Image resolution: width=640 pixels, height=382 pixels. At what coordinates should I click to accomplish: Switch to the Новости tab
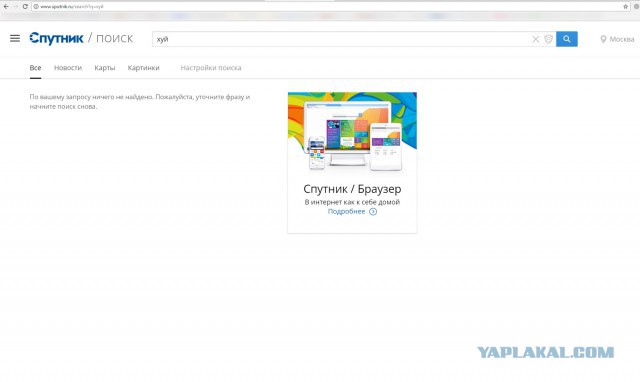pos(68,68)
